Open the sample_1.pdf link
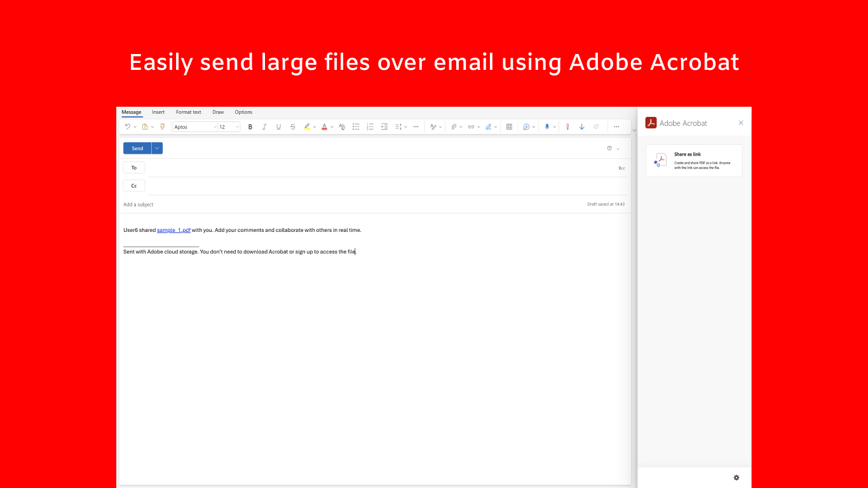868x488 pixels. pyautogui.click(x=173, y=230)
